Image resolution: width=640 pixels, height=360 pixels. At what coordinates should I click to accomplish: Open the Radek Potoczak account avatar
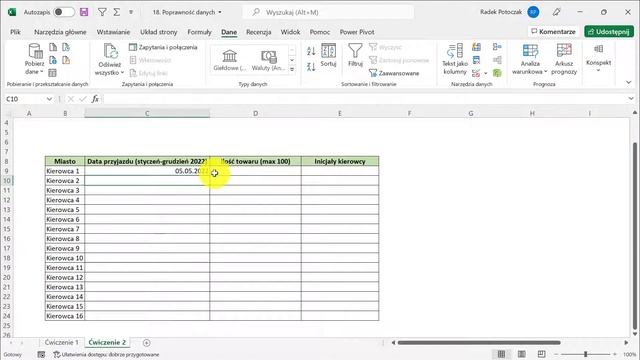click(x=533, y=12)
